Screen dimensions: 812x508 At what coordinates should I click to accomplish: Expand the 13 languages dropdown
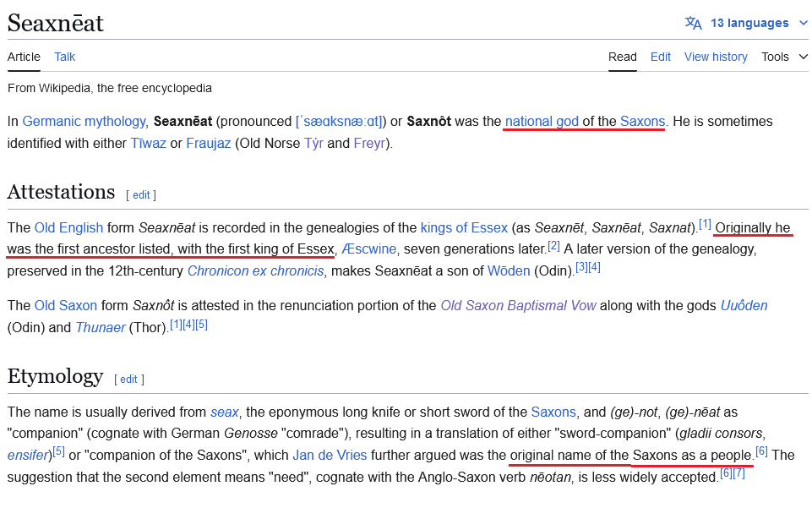[746, 23]
